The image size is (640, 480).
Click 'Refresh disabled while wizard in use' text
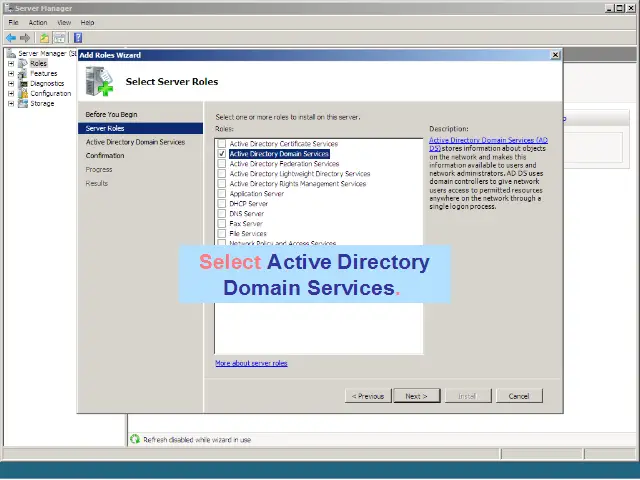click(x=197, y=440)
